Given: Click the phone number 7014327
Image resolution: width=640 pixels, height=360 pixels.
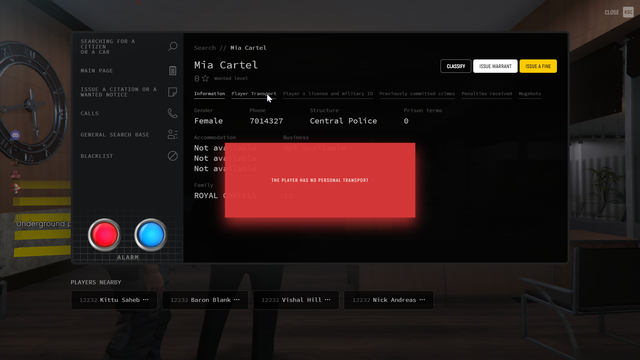Looking at the screenshot, I should (266, 121).
